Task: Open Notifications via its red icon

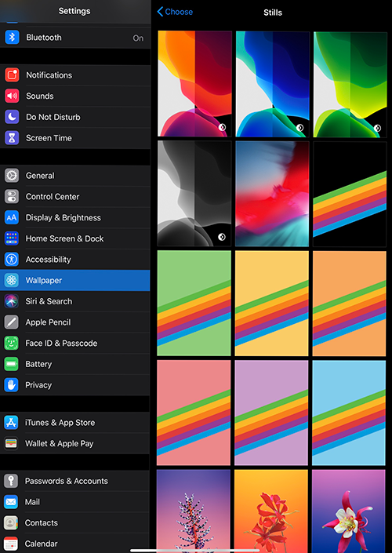Action: tap(12, 75)
